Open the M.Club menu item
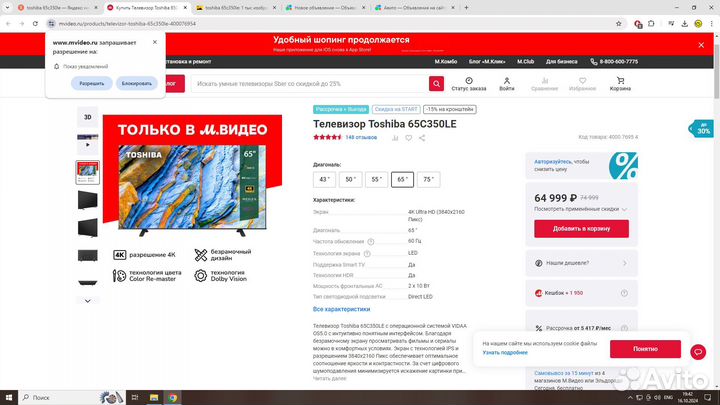The width and height of the screenshot is (720, 405). point(525,62)
